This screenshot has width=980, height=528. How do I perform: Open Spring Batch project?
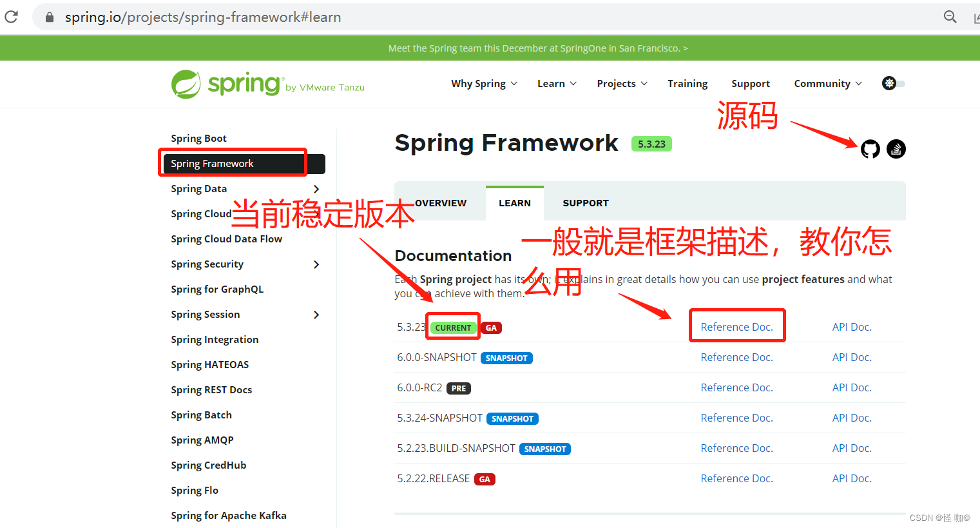click(x=201, y=415)
